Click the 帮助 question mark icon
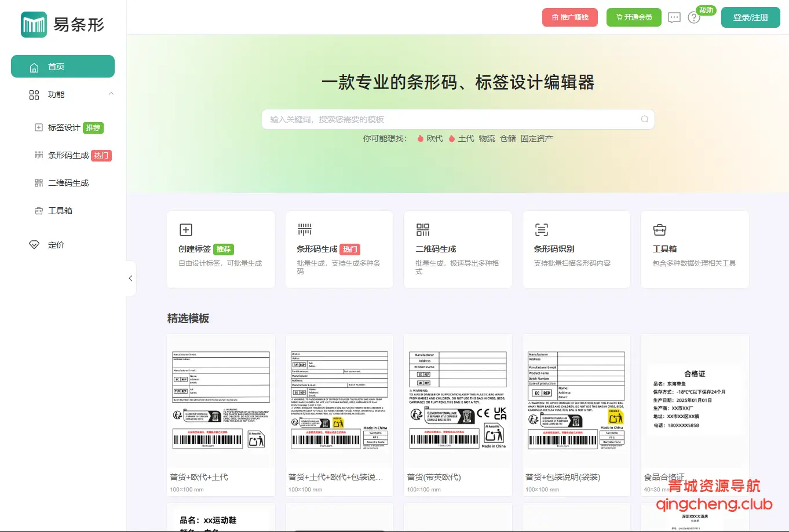This screenshot has width=789, height=532. tap(693, 17)
